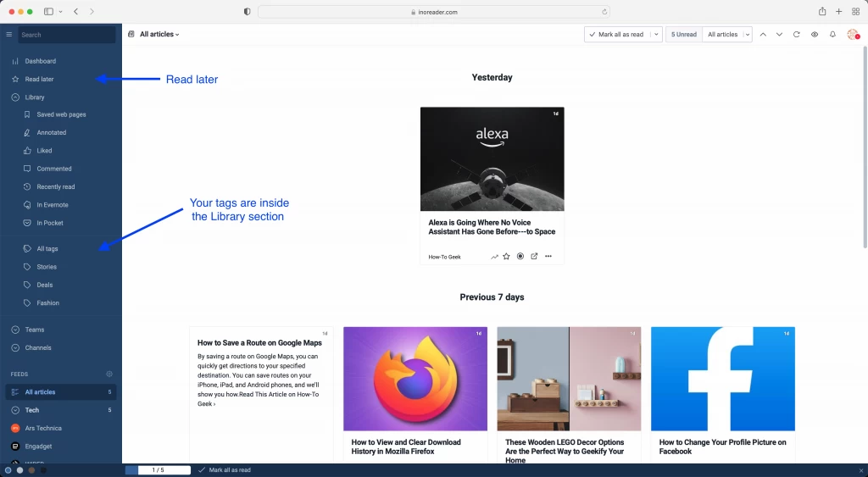Open the Firefox article thumbnail
Screen dimensions: 868x477
click(x=415, y=379)
